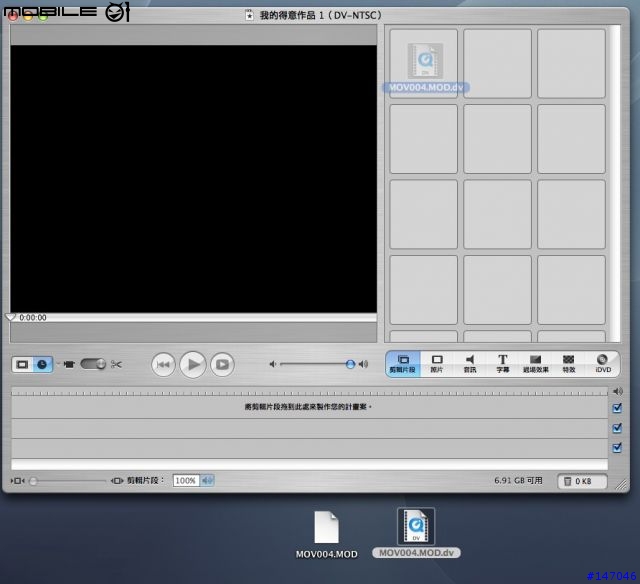Click the 6.91 GB 可用 disk space text
The width and height of the screenshot is (640, 584).
[x=518, y=481]
